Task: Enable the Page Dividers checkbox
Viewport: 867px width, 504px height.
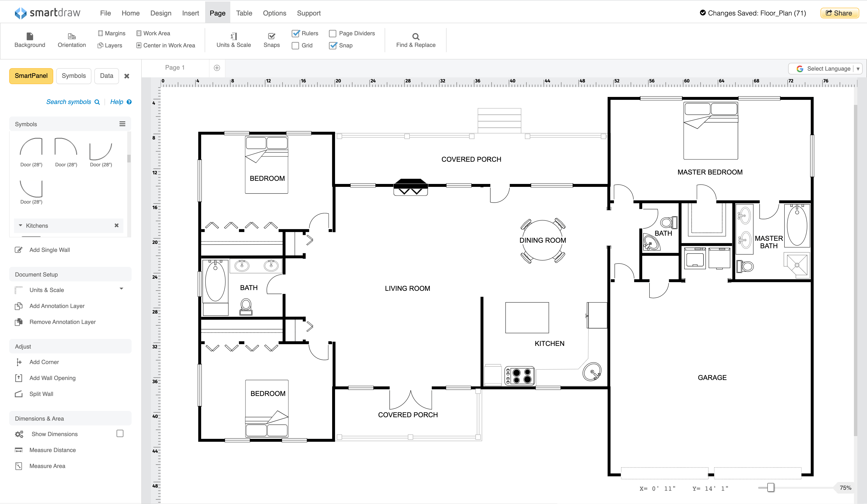Action: [x=333, y=33]
